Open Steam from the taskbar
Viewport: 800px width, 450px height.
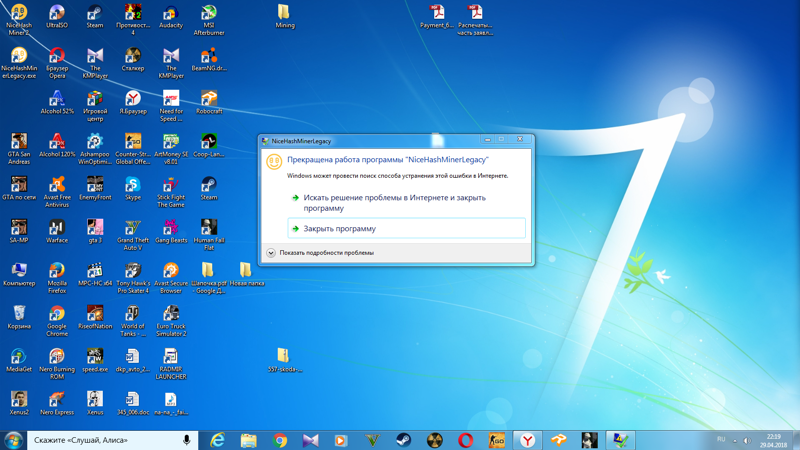(404, 440)
